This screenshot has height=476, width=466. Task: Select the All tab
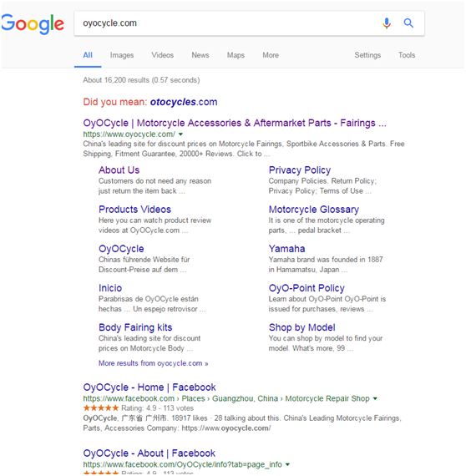(x=88, y=55)
